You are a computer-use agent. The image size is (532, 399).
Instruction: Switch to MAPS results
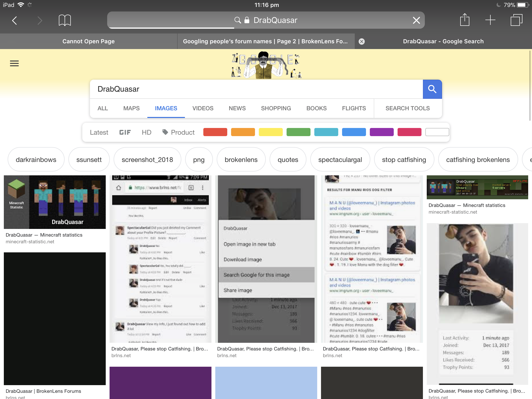[131, 108]
